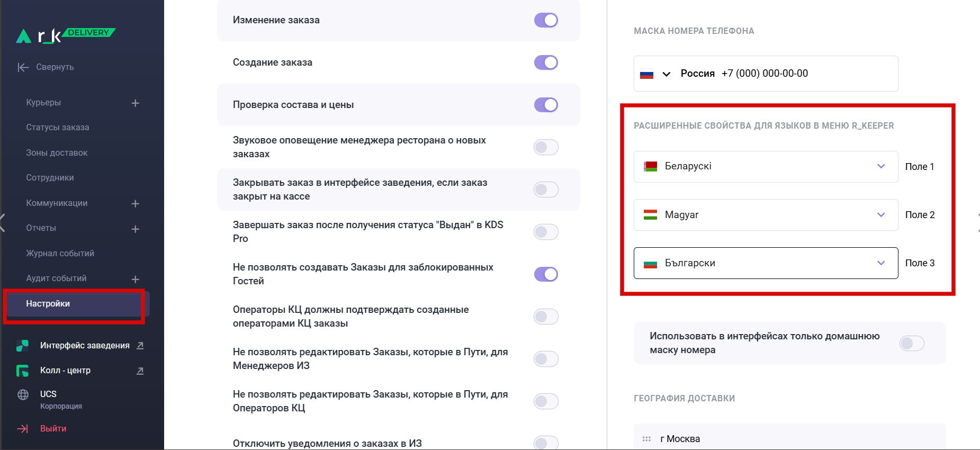
Task: Expand the Курьеры menu plus icon
Action: pyautogui.click(x=136, y=103)
